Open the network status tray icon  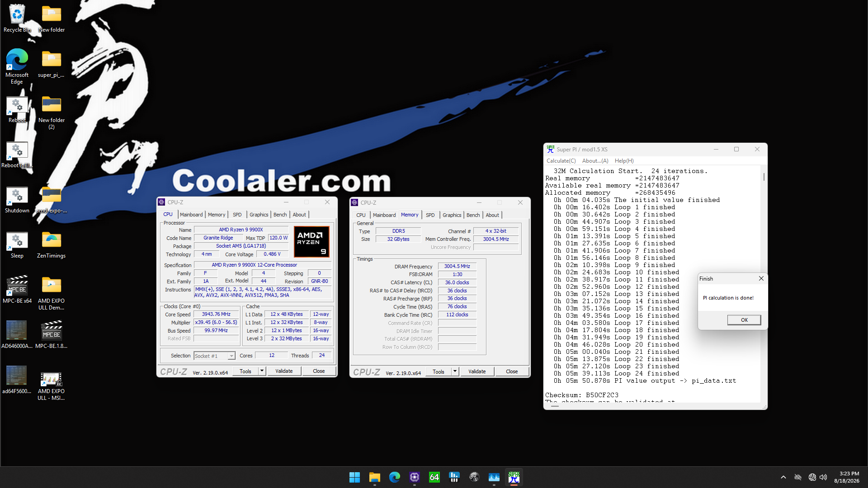(812, 477)
